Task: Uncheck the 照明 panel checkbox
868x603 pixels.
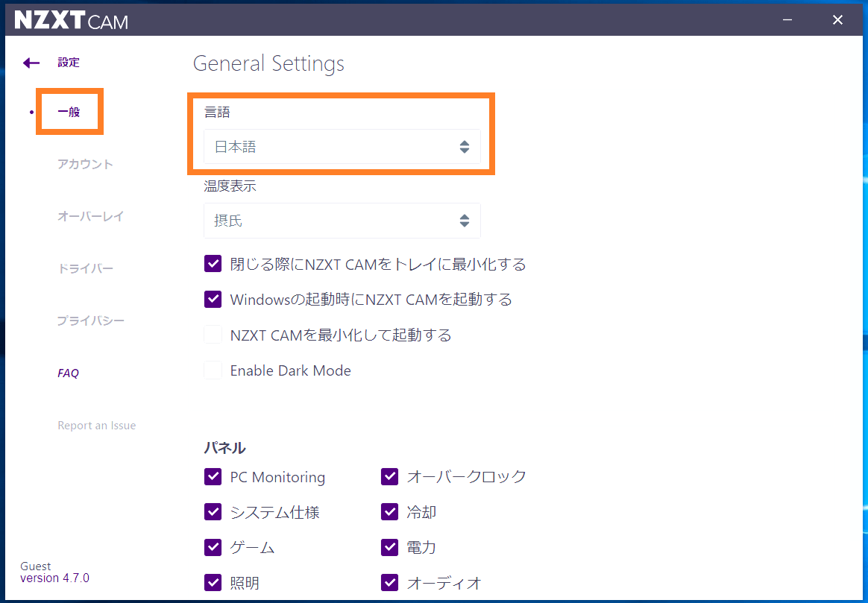Action: click(x=213, y=583)
